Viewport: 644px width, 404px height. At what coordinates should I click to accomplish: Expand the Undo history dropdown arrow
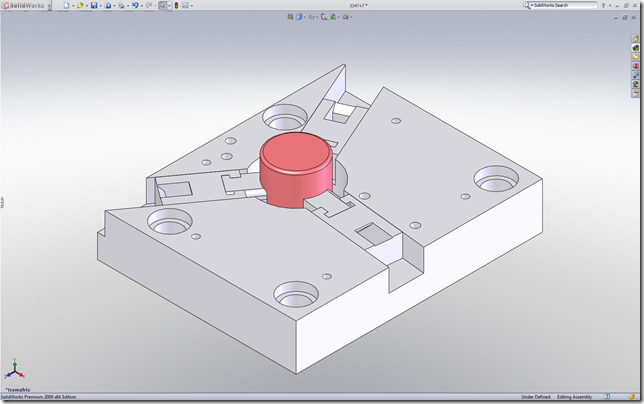click(x=141, y=6)
